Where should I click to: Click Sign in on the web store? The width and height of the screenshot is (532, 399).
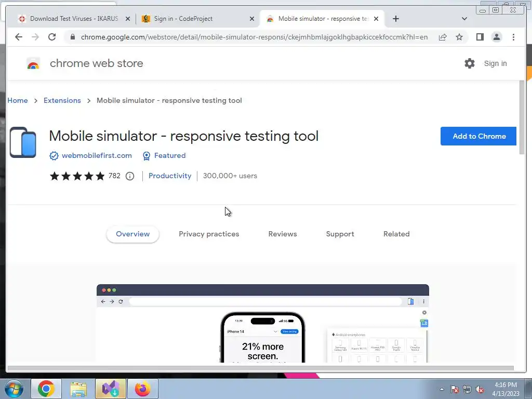tap(495, 63)
